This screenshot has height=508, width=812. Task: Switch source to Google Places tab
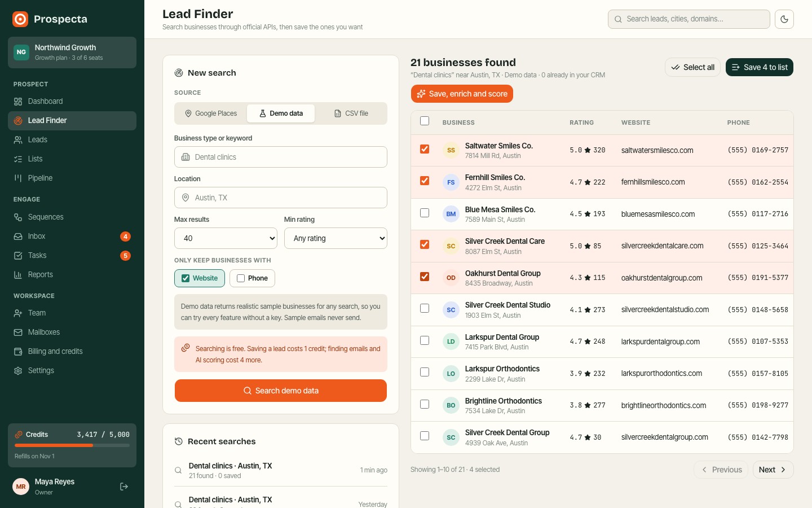(211, 113)
